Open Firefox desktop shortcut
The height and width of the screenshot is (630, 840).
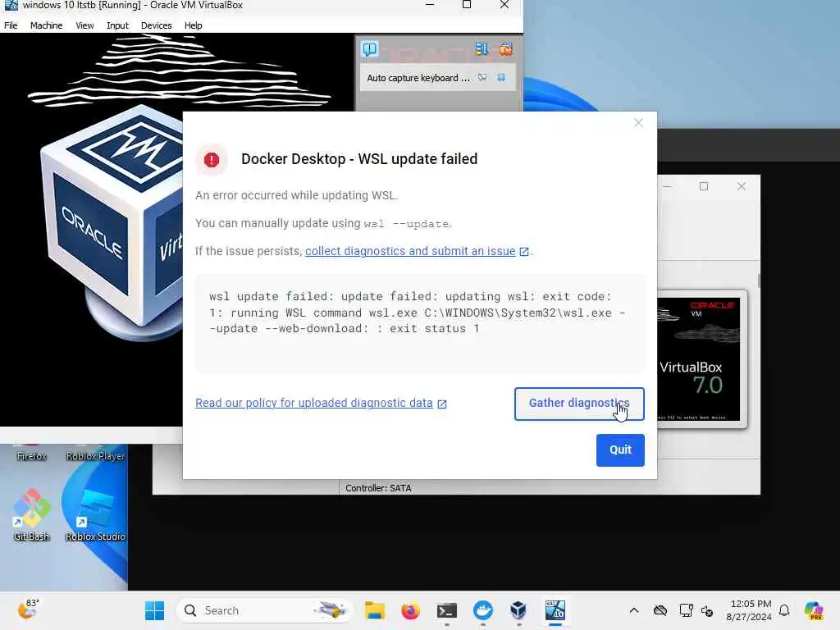pos(32,453)
